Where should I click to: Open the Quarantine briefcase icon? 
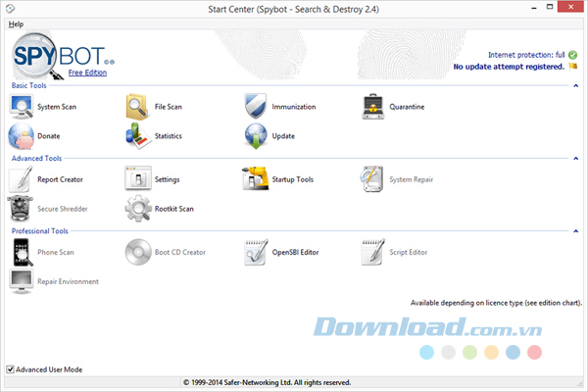(372, 106)
